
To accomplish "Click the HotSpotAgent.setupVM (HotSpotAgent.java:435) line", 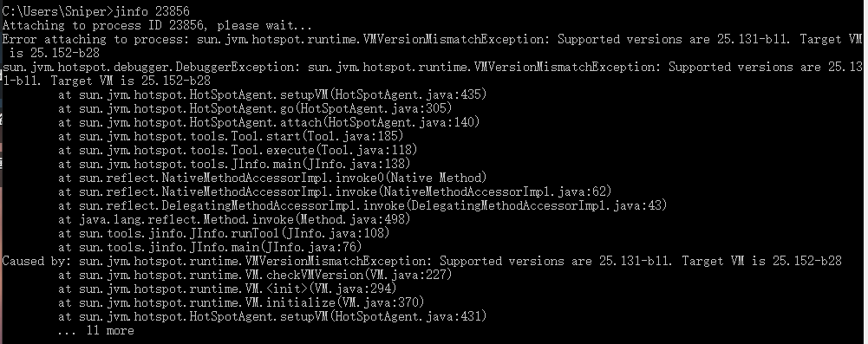I will pos(272,94).
